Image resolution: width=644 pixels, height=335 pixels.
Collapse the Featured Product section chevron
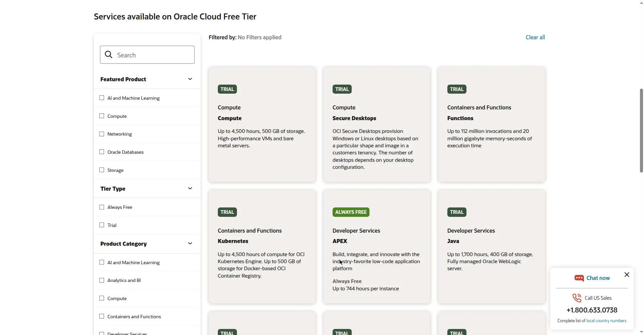click(190, 79)
